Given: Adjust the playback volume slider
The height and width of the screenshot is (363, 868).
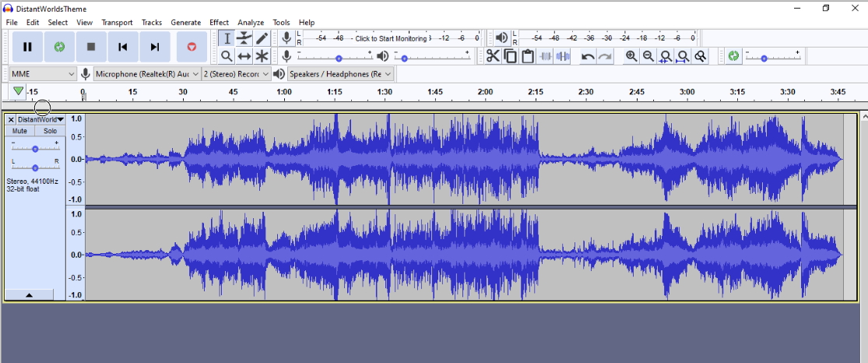Looking at the screenshot, I should coord(432,55).
